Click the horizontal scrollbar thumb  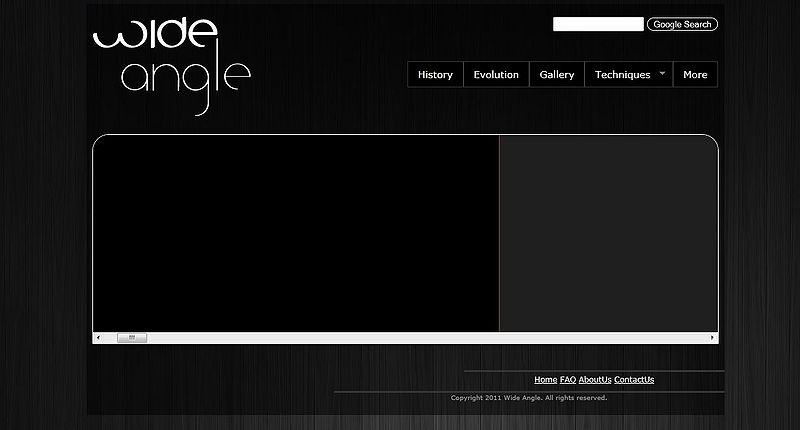(x=132, y=338)
